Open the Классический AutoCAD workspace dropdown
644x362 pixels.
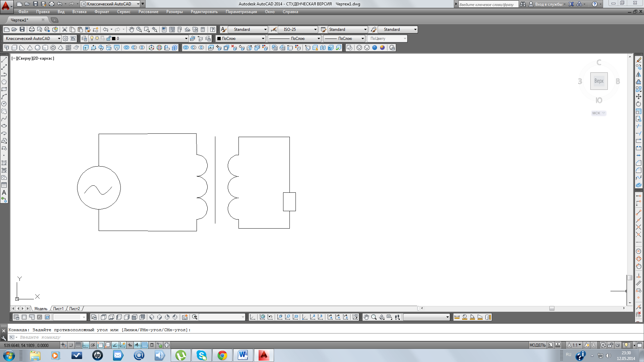pyautogui.click(x=59, y=39)
